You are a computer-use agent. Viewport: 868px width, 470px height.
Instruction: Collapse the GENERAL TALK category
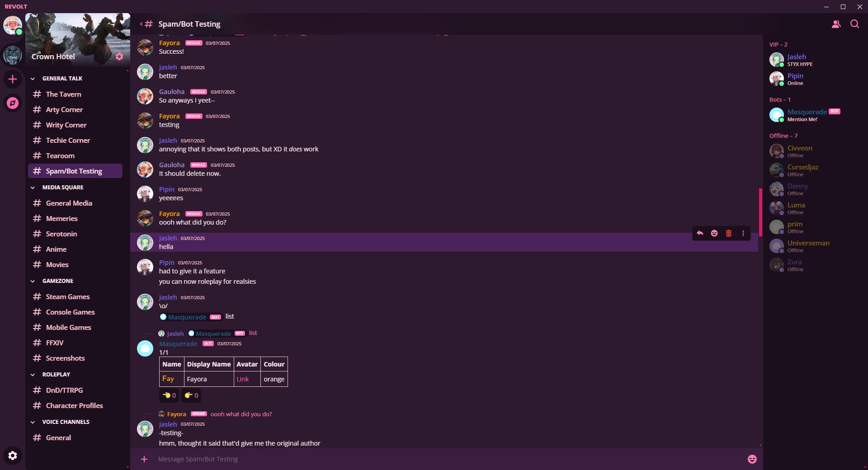(x=33, y=79)
